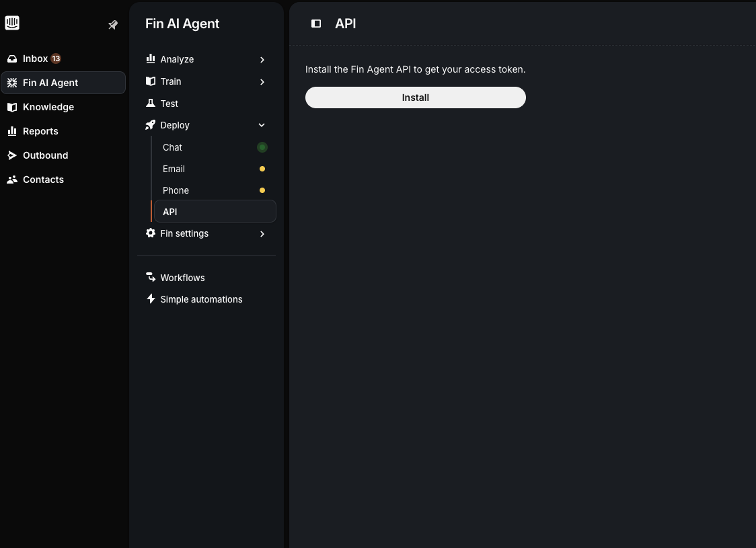Select Email under Deploy
Viewport: 756px width, 548px height.
click(x=174, y=169)
